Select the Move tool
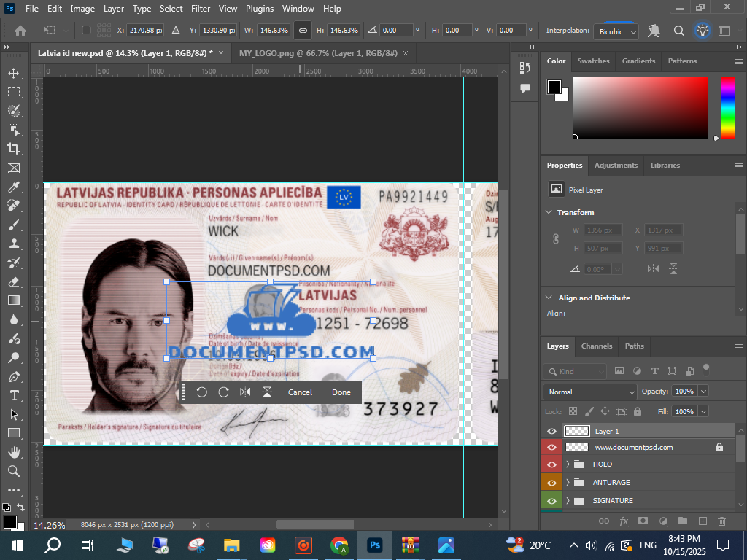Image resolution: width=747 pixels, height=560 pixels. 14,73
